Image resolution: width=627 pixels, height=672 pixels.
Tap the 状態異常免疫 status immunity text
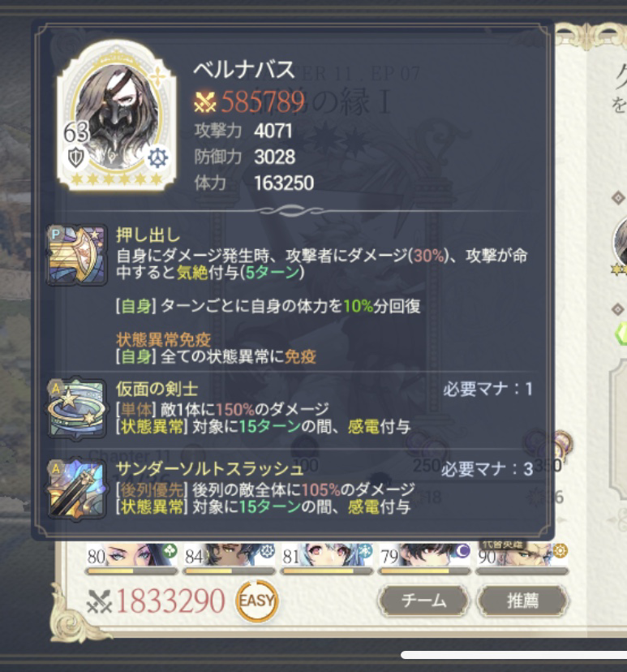pyautogui.click(x=163, y=339)
